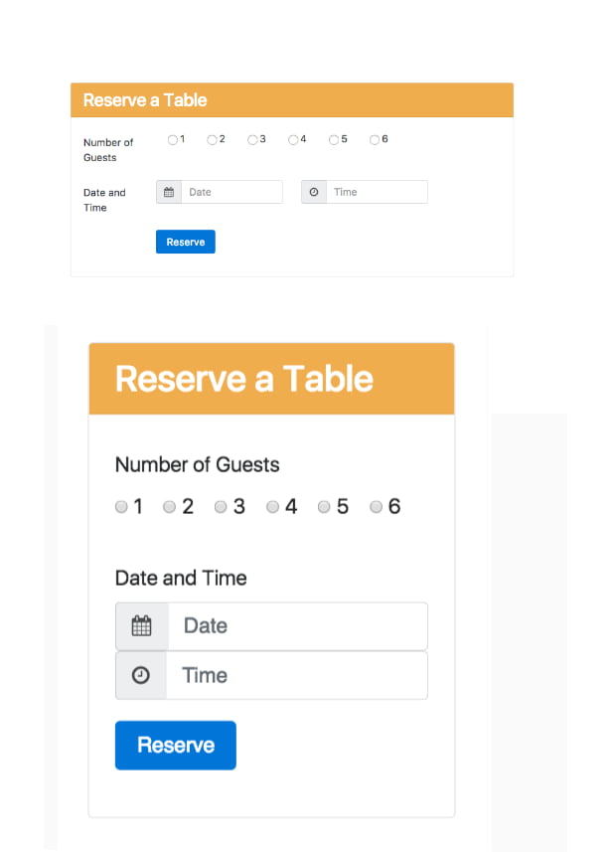Click the calendar icon in the larger bottom form
The image size is (616, 852).
(x=140, y=625)
